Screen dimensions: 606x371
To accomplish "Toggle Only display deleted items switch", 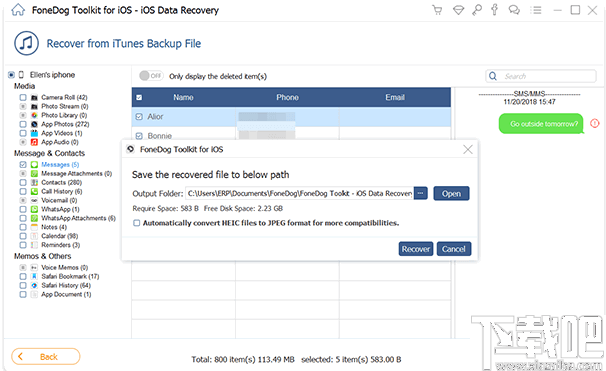I will click(x=151, y=76).
